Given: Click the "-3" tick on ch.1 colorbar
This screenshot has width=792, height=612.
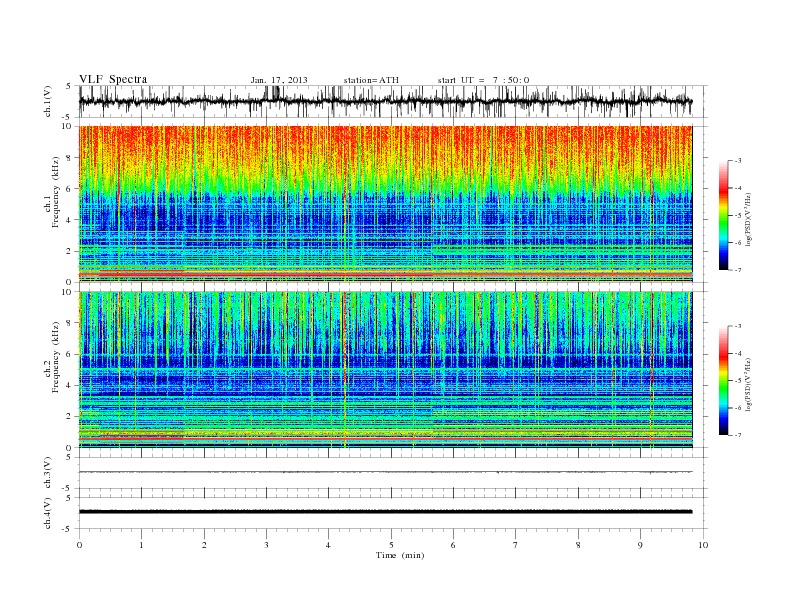Looking at the screenshot, I should coord(738,161).
